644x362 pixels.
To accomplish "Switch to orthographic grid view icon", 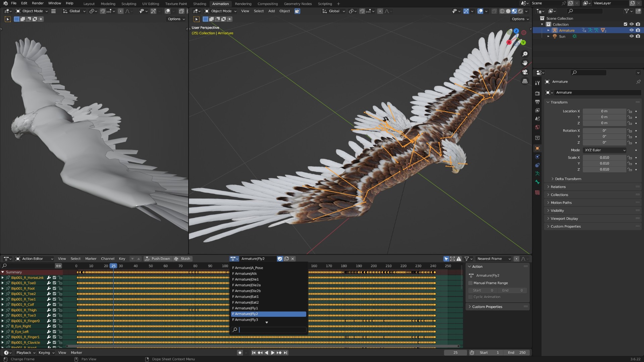I will point(525,81).
